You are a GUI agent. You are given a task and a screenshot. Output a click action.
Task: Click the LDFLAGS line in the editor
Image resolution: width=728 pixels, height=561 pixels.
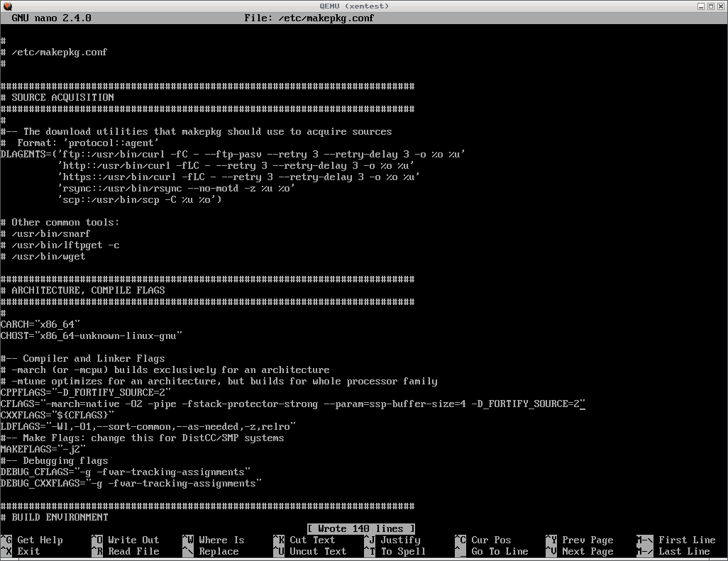(148, 426)
